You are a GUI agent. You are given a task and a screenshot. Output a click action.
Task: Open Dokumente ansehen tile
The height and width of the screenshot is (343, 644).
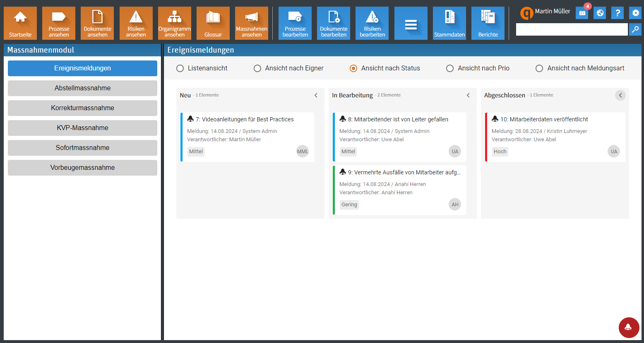[97, 23]
